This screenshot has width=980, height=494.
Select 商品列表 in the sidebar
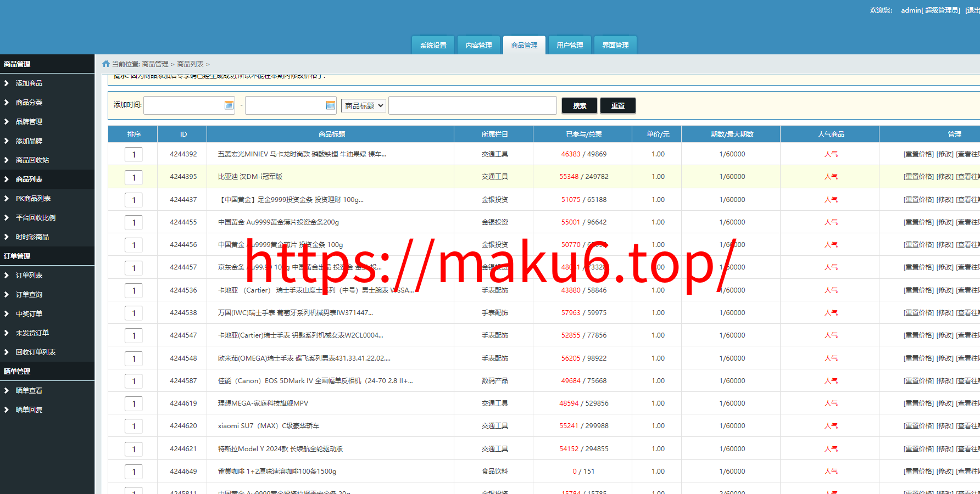(x=29, y=179)
